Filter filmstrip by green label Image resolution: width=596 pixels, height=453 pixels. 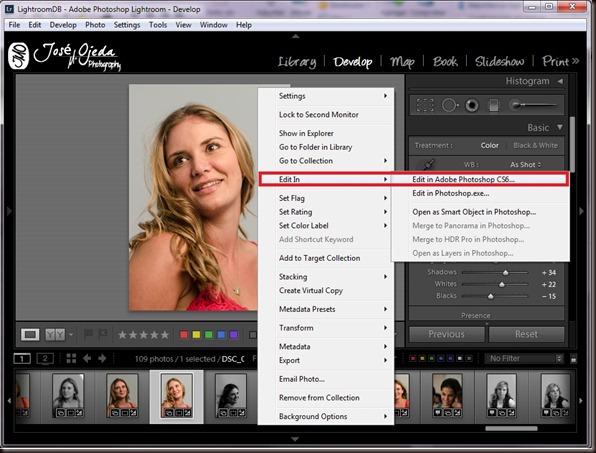[x=431, y=358]
